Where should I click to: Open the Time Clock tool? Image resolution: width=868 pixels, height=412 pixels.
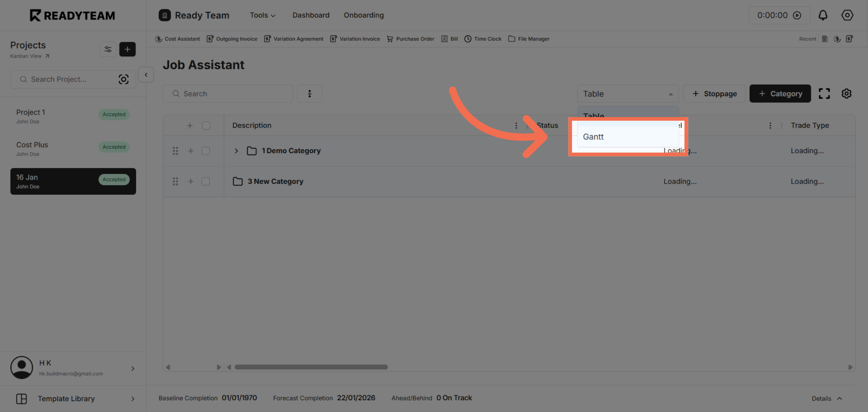[482, 39]
